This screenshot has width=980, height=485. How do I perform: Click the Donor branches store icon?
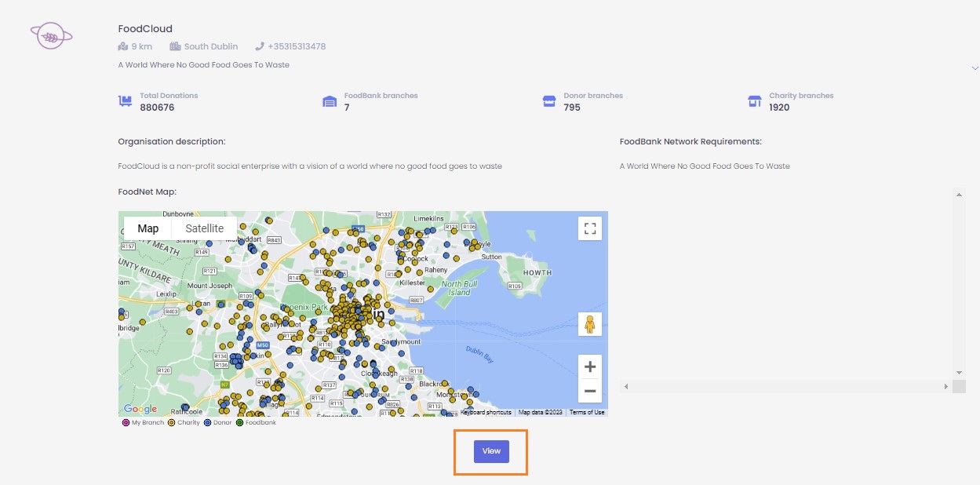tap(549, 101)
